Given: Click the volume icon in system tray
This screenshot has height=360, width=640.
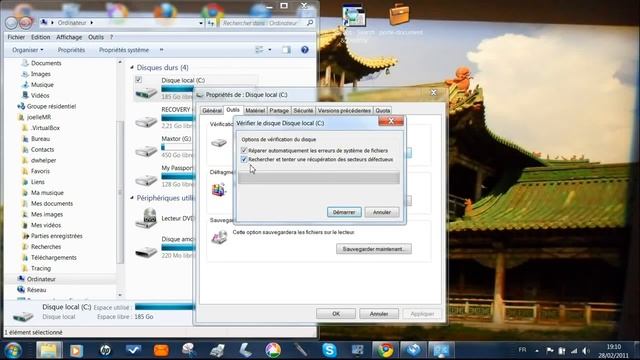Looking at the screenshot, I should pos(586,351).
